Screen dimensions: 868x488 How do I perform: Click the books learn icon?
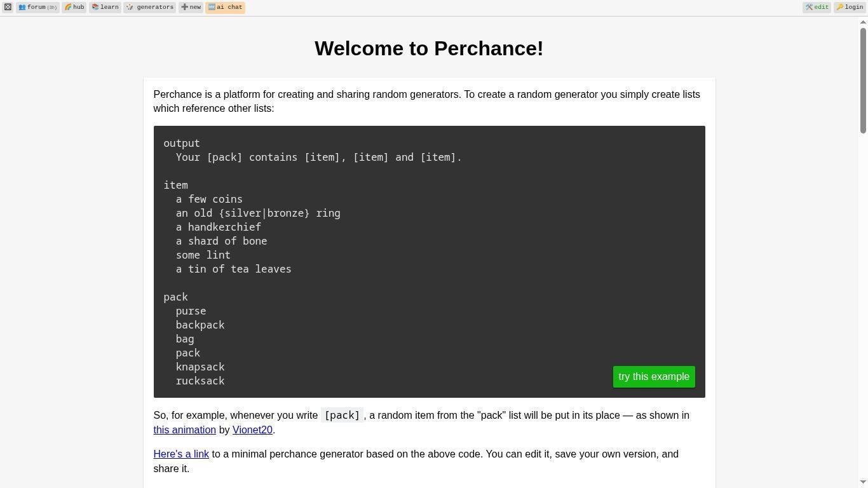tap(95, 8)
